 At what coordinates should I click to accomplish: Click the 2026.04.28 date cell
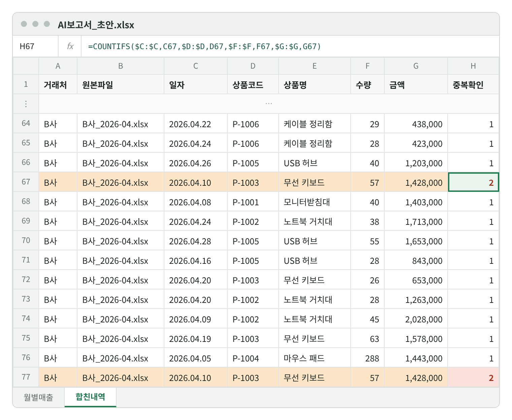pos(196,241)
